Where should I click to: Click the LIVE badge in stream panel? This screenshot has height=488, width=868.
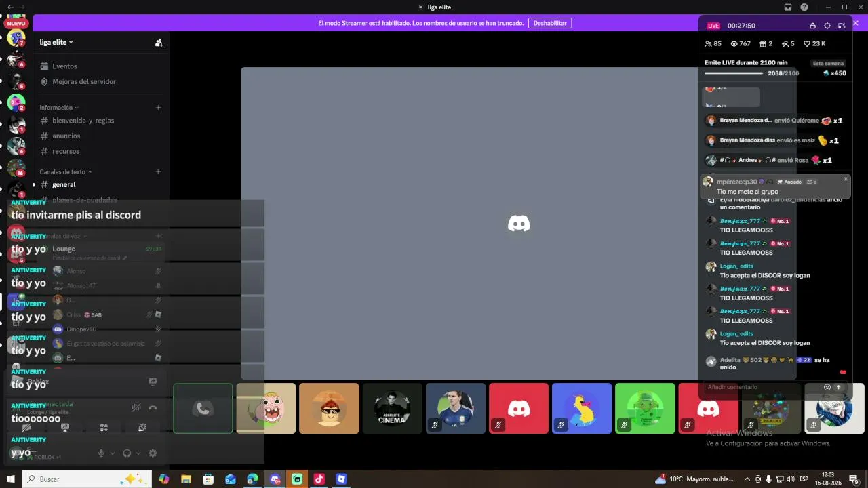(713, 26)
